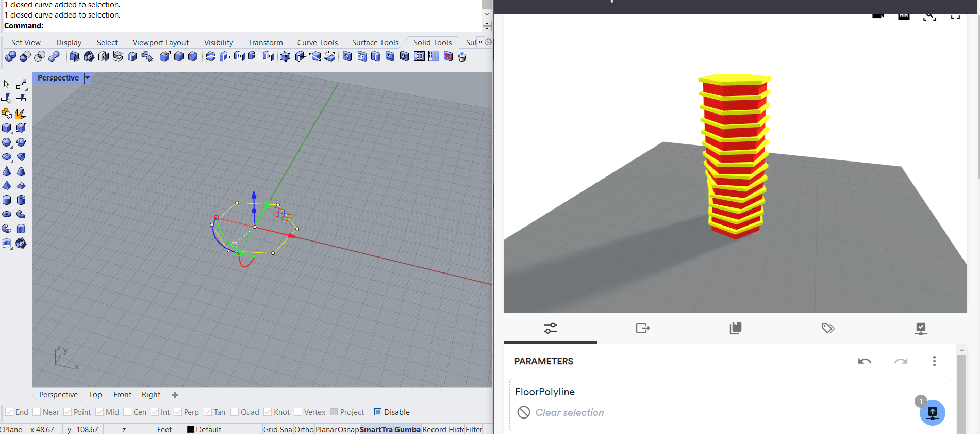Screen dimensions: 980x434
Task: Upload selection with blue FloorPolyline button
Action: pos(932,413)
